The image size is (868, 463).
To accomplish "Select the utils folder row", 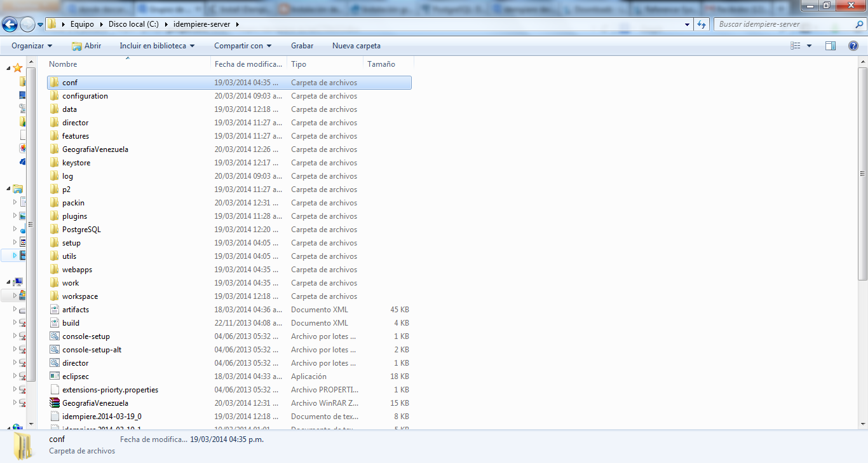I will 229,256.
